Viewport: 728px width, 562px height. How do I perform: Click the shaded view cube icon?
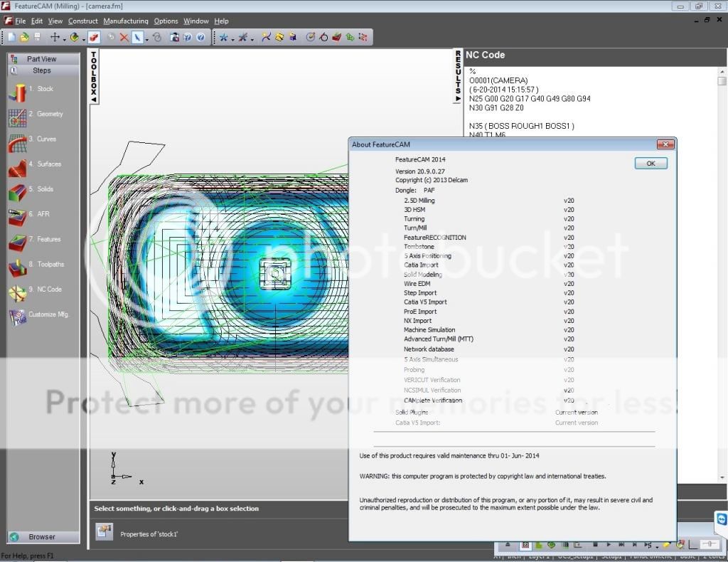(x=74, y=37)
